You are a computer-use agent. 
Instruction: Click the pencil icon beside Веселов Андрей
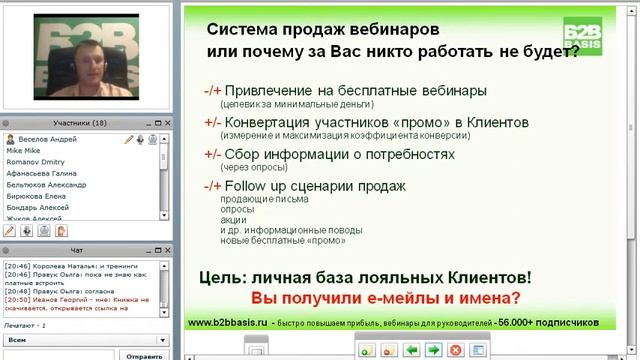pyautogui.click(x=129, y=140)
